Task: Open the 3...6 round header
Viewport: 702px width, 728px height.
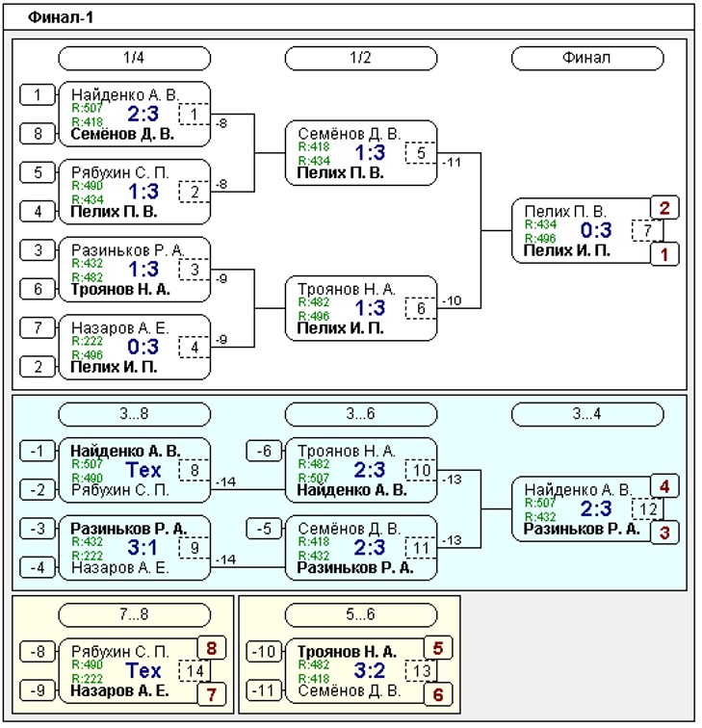Action: tap(361, 414)
